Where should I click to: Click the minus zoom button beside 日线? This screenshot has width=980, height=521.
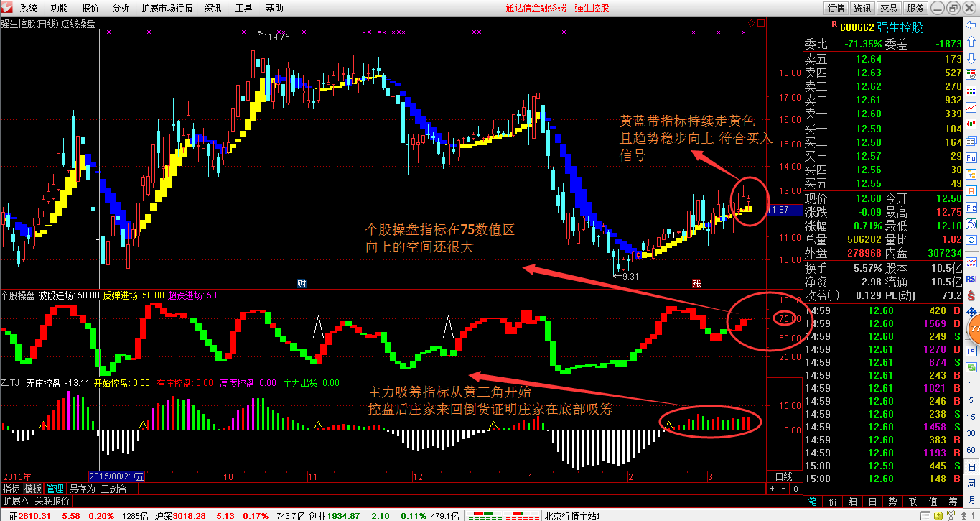pyautogui.click(x=783, y=489)
